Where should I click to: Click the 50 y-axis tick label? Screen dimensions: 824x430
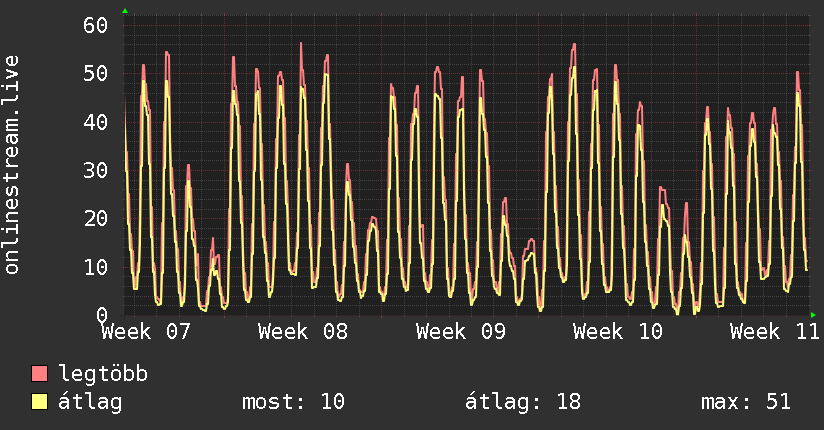click(x=95, y=74)
